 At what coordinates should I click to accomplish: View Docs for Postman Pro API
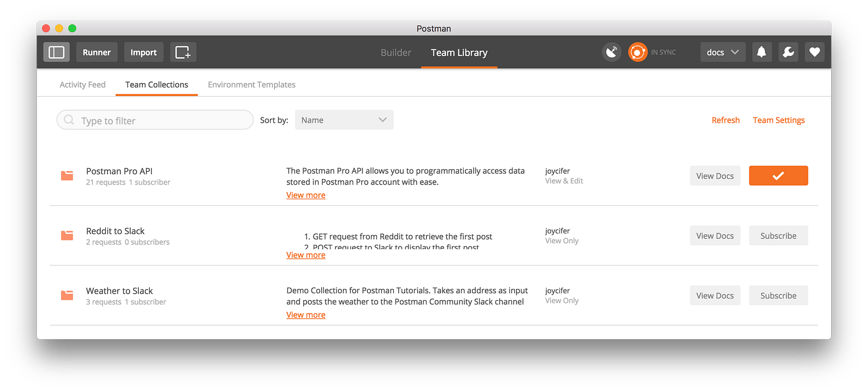pyautogui.click(x=715, y=176)
